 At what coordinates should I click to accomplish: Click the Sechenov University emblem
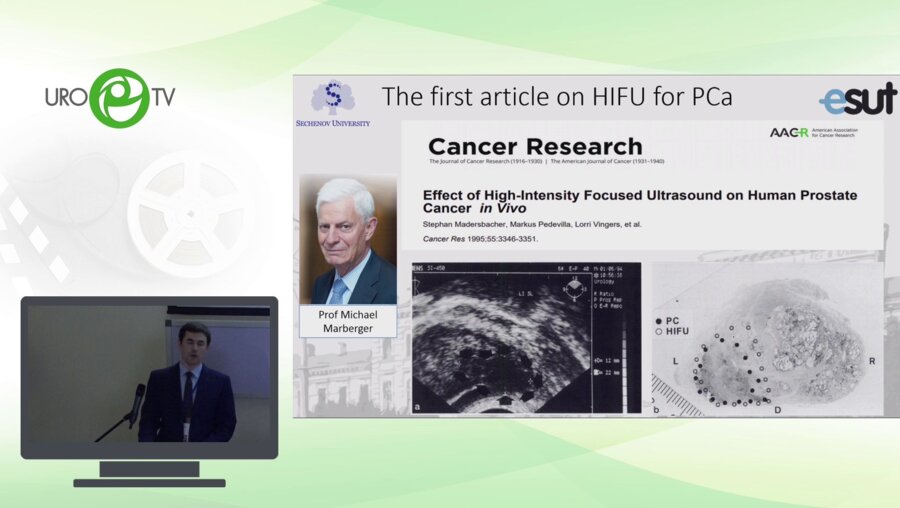click(332, 98)
